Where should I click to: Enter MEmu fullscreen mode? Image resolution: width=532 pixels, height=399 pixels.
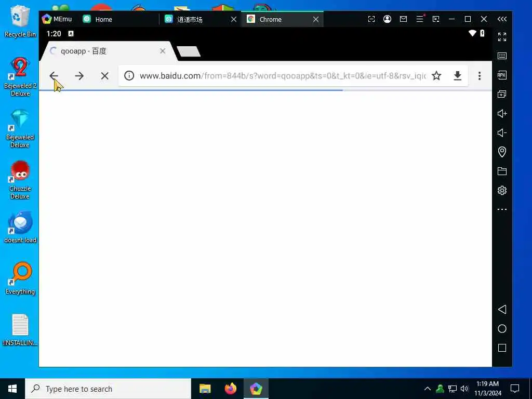[502, 37]
